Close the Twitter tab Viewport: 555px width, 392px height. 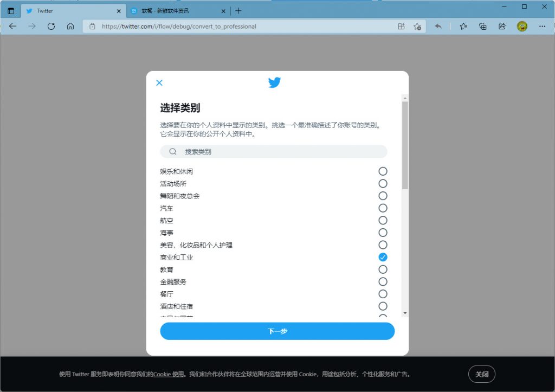(119, 11)
